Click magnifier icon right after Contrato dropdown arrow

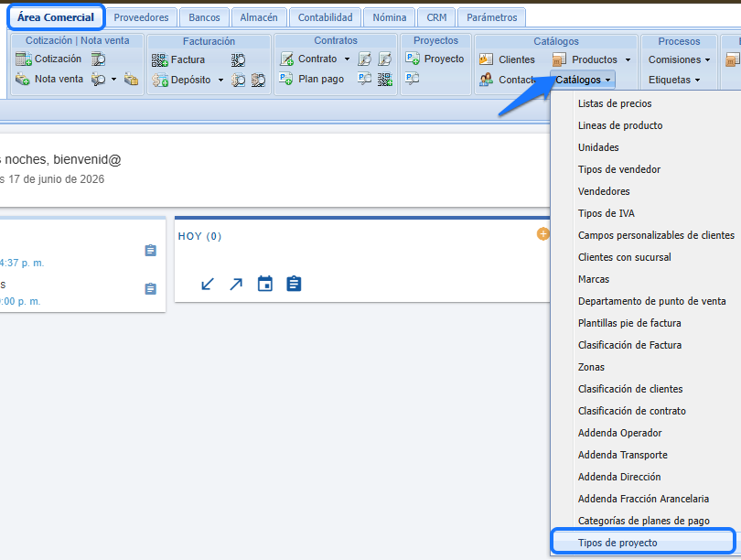click(x=364, y=59)
